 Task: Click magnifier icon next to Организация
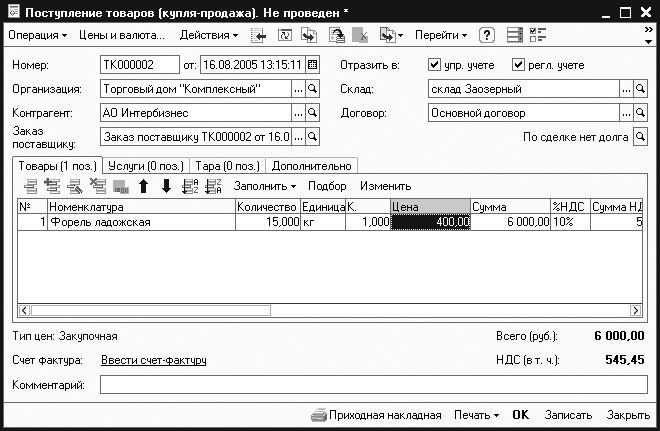click(x=312, y=89)
